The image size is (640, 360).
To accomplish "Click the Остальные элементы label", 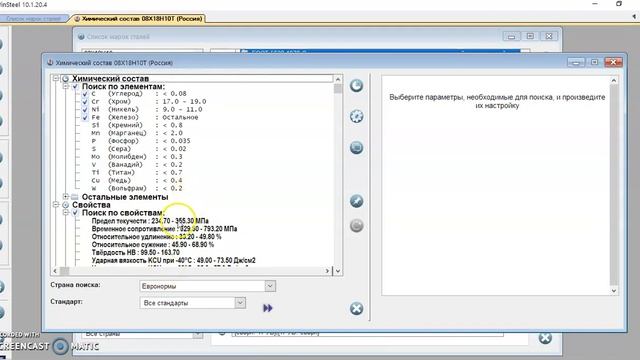I will click(x=125, y=197).
